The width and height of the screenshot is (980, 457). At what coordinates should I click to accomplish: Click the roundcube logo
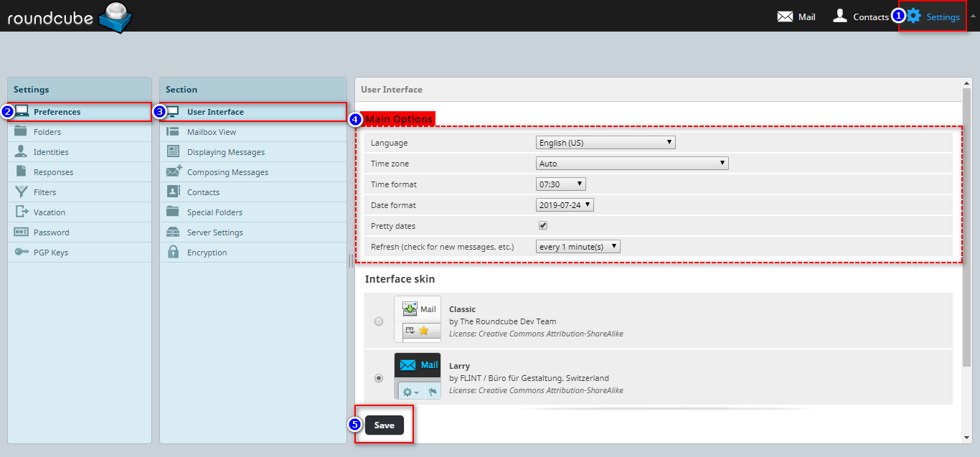coord(70,17)
